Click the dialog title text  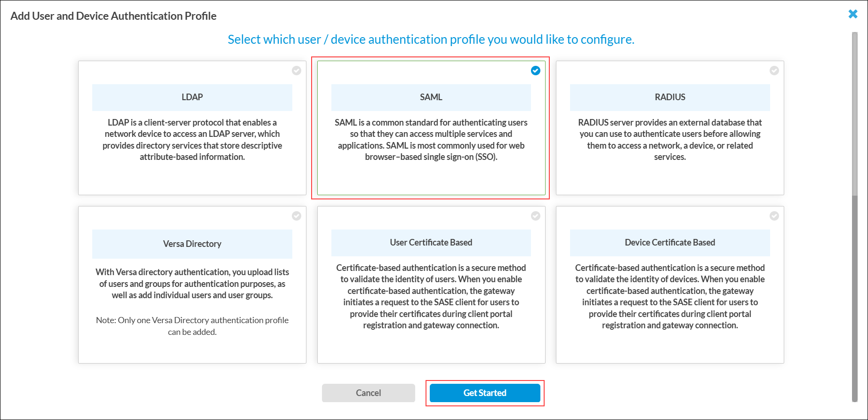[113, 16]
